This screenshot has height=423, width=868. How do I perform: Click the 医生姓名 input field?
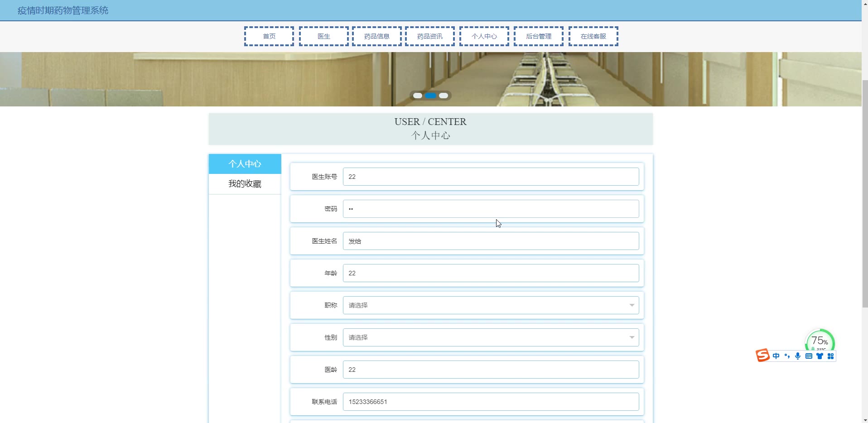point(491,241)
